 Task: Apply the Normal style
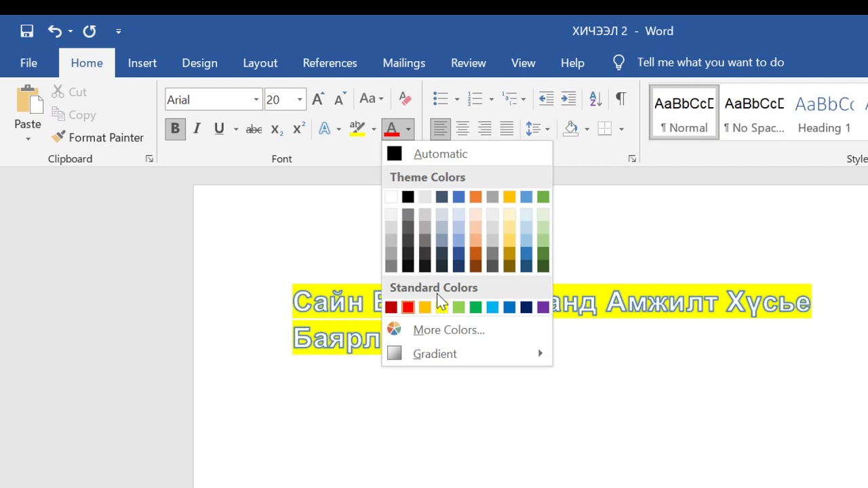tap(684, 113)
